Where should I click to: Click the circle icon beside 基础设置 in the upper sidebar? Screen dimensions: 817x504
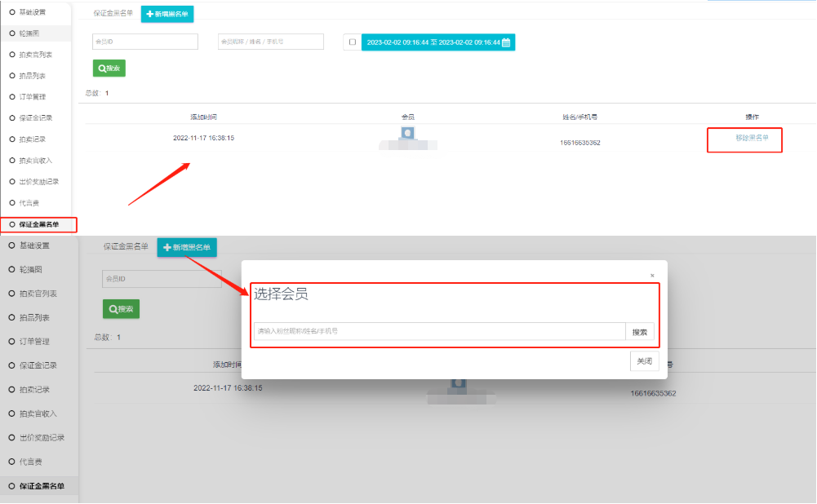point(12,12)
